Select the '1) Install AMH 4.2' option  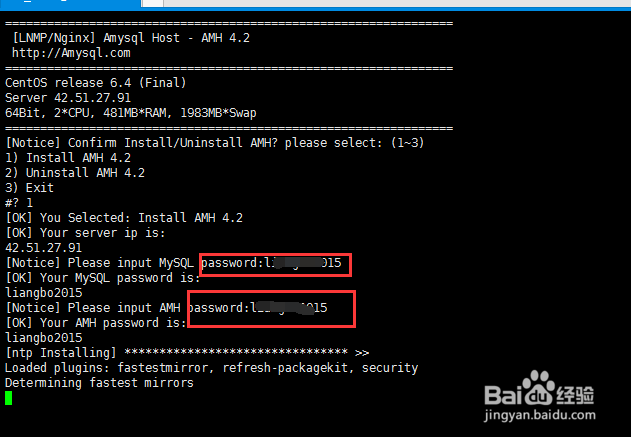pyautogui.click(x=68, y=158)
